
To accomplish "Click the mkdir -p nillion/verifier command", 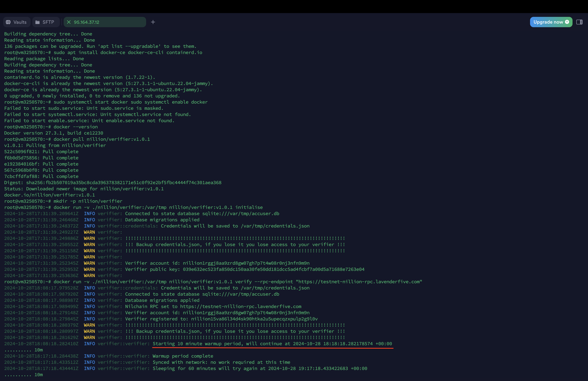I will 63,201.
